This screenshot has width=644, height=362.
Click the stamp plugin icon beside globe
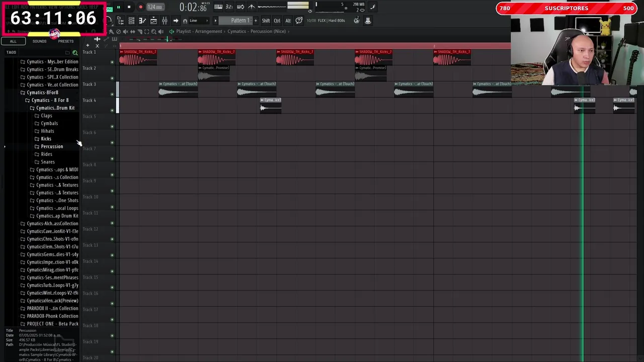[368, 20]
